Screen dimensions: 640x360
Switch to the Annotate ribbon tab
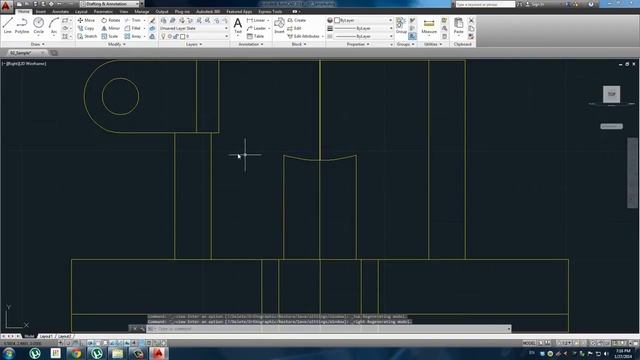pos(60,11)
